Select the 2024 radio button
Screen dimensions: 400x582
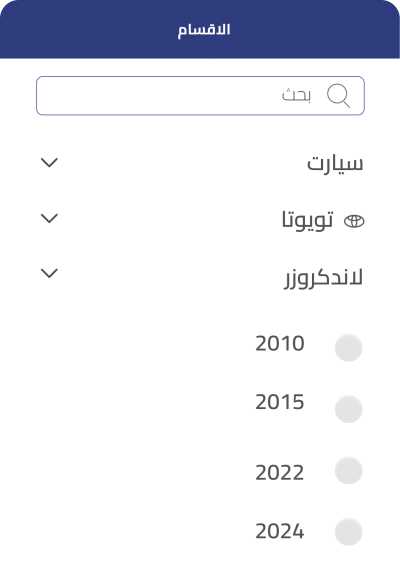pos(348,532)
